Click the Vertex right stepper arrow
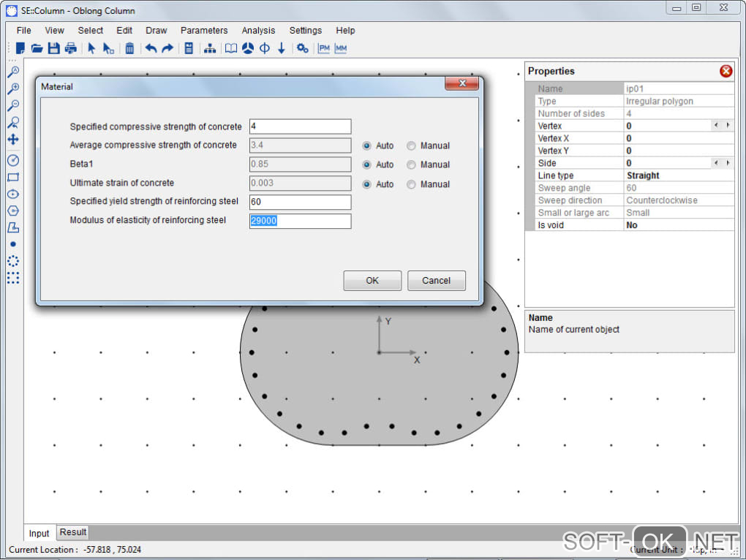This screenshot has width=746, height=560. pos(728,126)
